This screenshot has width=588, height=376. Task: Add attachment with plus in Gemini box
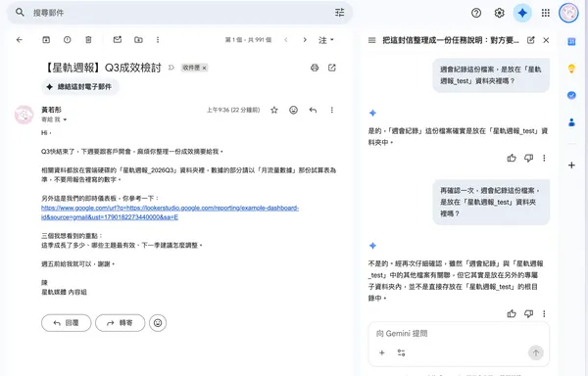click(382, 352)
